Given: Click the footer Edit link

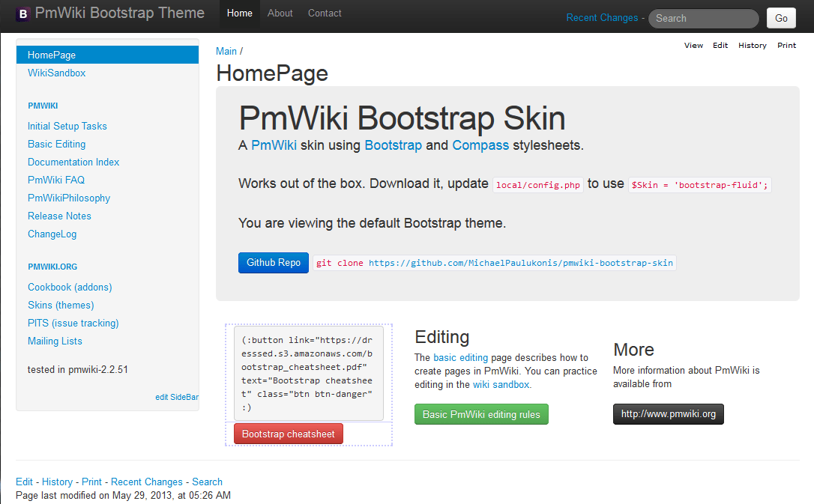Looking at the screenshot, I should coord(24,482).
